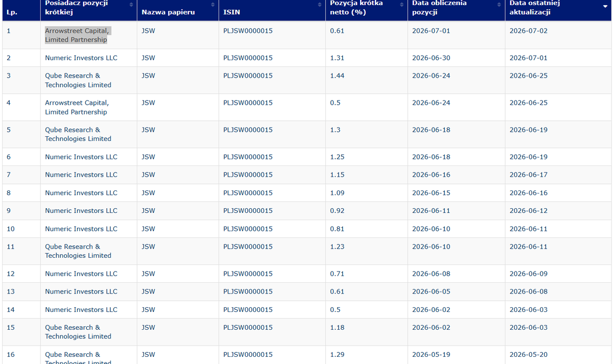
Task: Click update date 2026-05-20
Action: (x=529, y=355)
